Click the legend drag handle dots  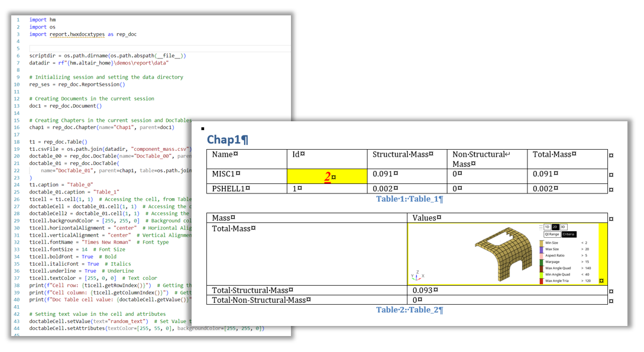pos(541,227)
